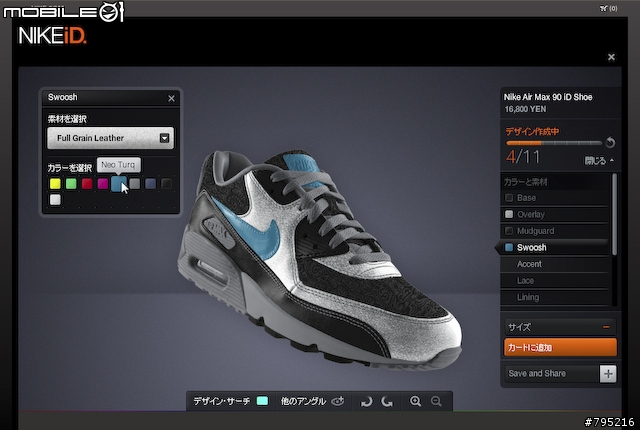Click Save and Share
This screenshot has width=640, height=430.
(552, 373)
